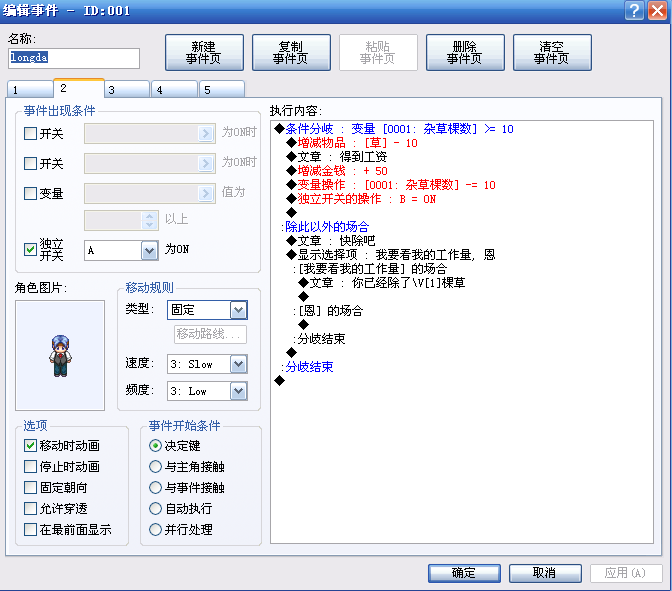This screenshot has width=672, height=591.
Task: Select the [我要看我的工作量] 的场合 line
Action: point(370,269)
